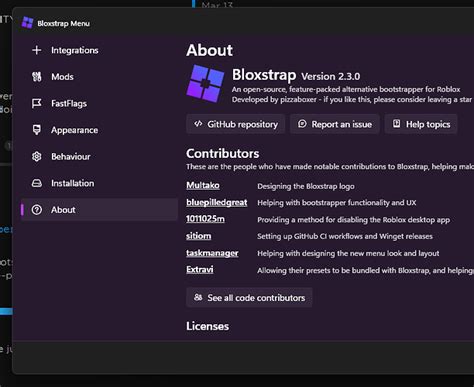Click the 'Developed by pizzaboxer' line

(x=352, y=100)
